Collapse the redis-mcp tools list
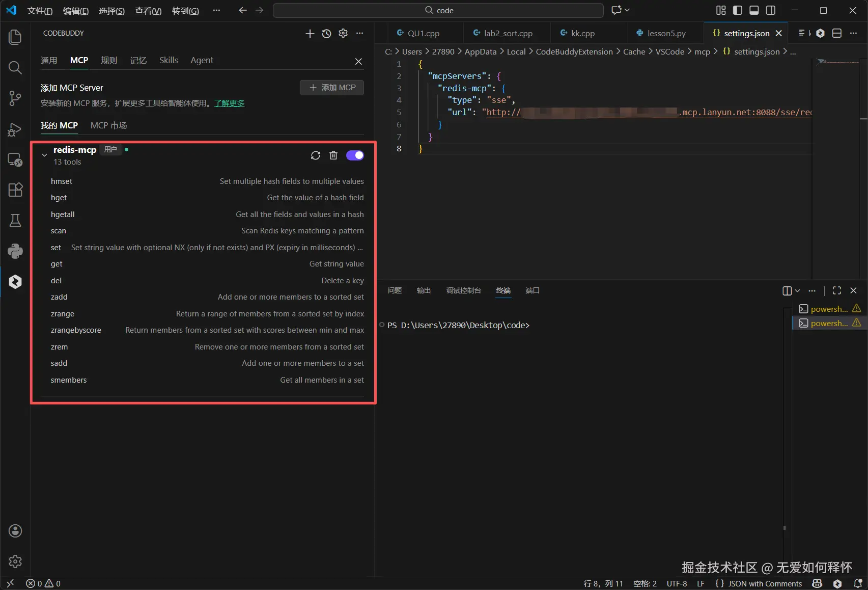The width and height of the screenshot is (868, 590). (44, 155)
